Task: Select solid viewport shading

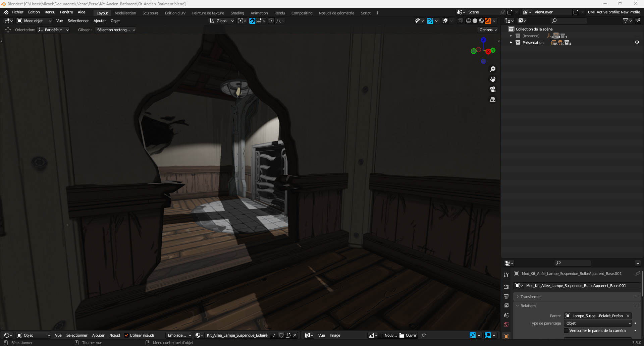Action: (x=475, y=21)
